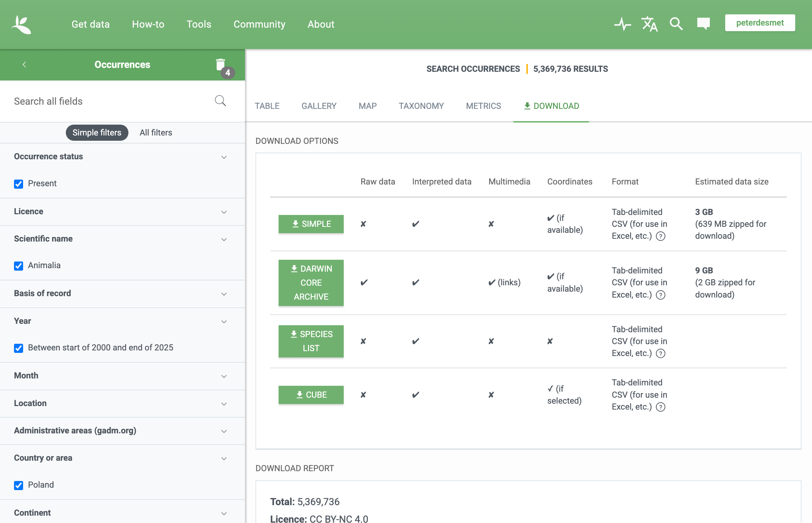Click the CUBE download button

(311, 395)
